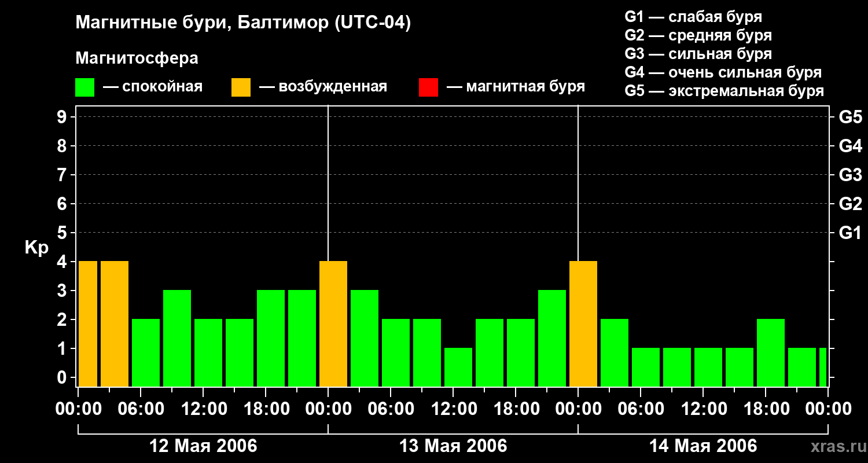Click the '06:00' time label for 13 May
The width and height of the screenshot is (868, 463).
(x=391, y=409)
